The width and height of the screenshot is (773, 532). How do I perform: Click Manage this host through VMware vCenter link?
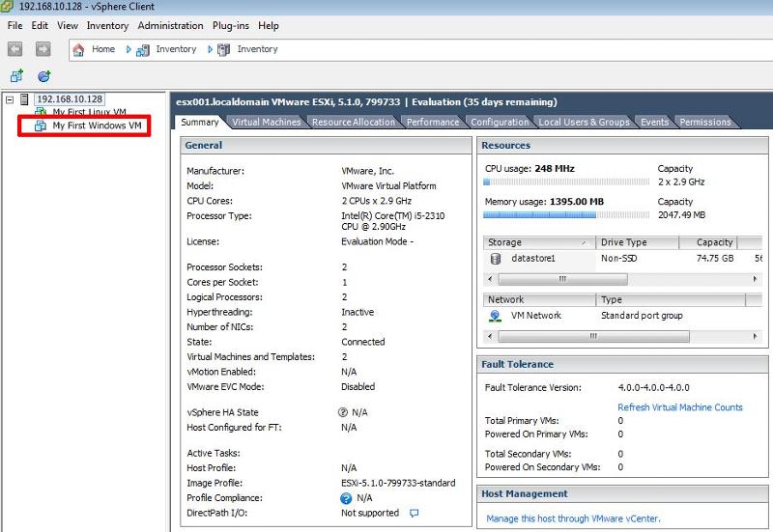tap(573, 518)
